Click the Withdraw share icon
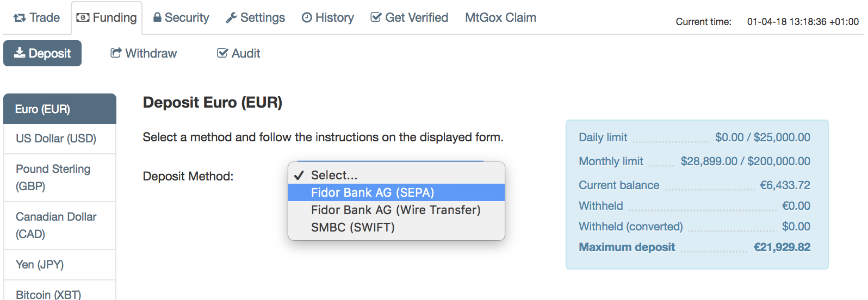The image size is (868, 300). [x=116, y=53]
